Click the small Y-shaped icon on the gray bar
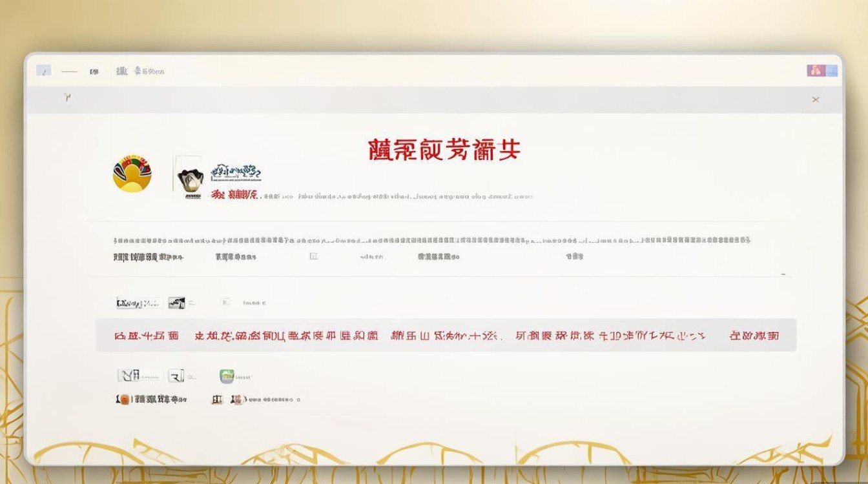Screen dimensions: 868x484 [67, 97]
